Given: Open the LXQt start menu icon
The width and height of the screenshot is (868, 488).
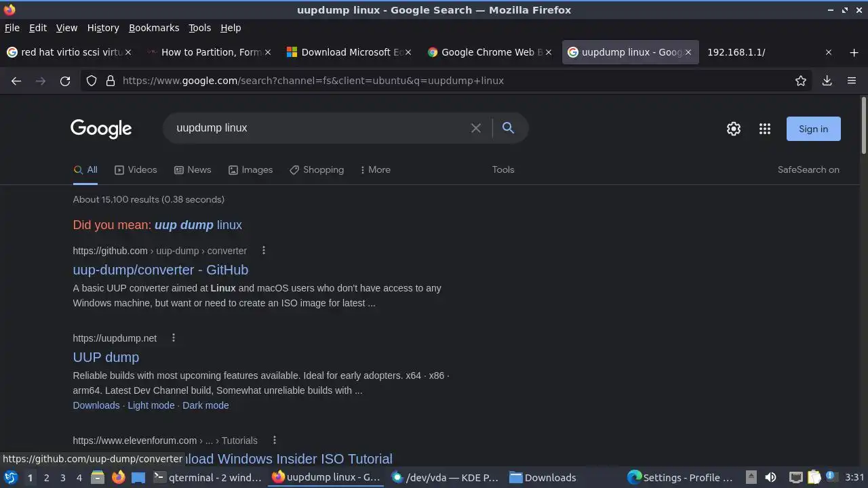Looking at the screenshot, I should pos(10,477).
